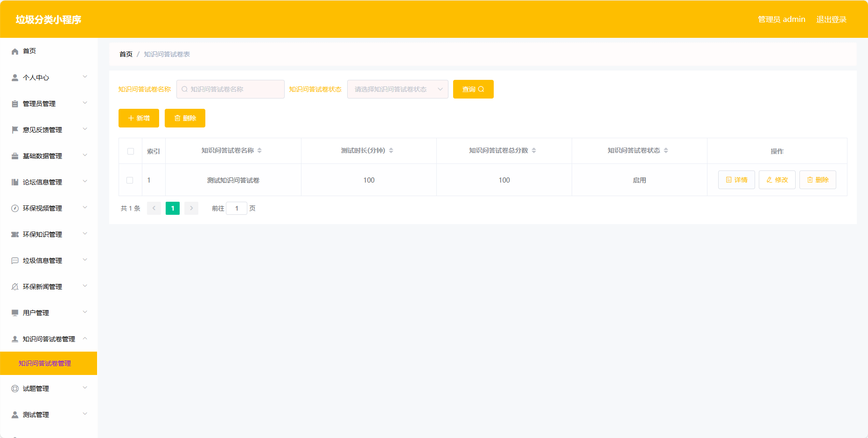Sort by 知识问答试卷总分数 column arrows
868x438 pixels.
point(534,150)
